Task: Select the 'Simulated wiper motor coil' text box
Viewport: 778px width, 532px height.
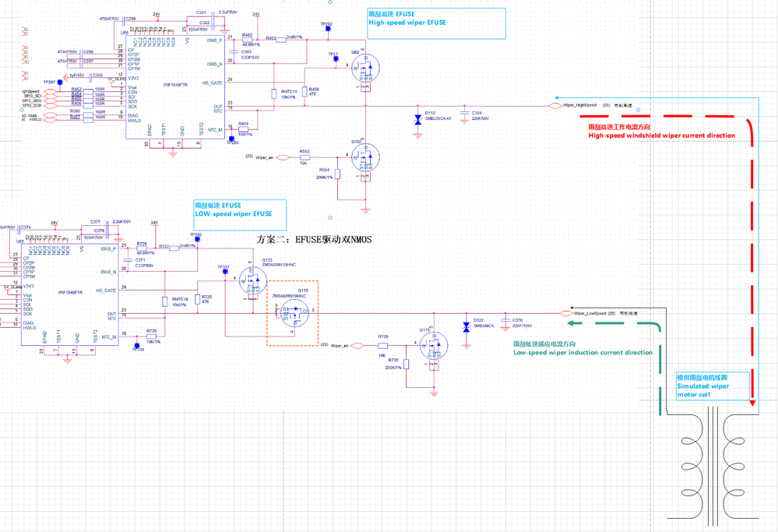Action: 713,386
